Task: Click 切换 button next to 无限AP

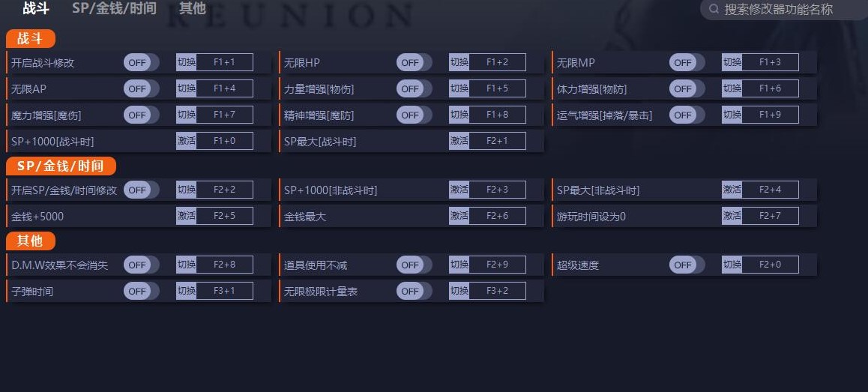Action: [186, 88]
